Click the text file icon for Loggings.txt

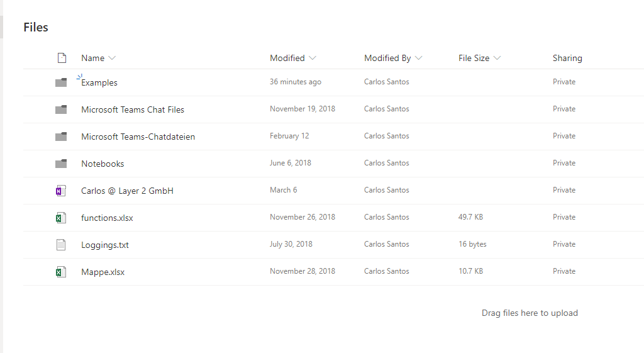(61, 245)
